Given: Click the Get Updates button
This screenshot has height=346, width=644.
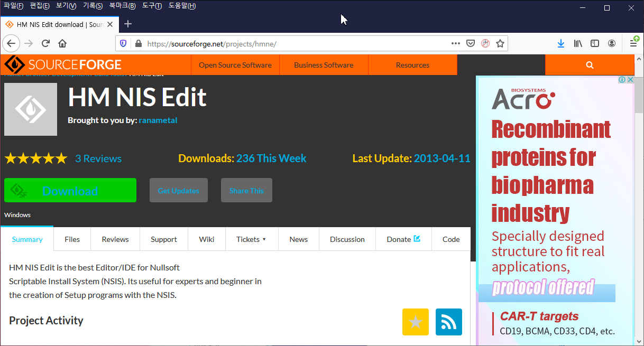Looking at the screenshot, I should [179, 190].
